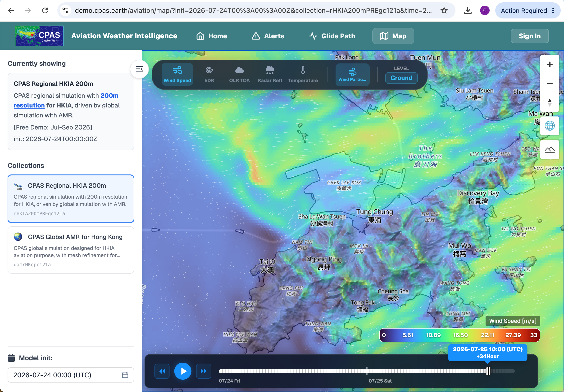This screenshot has height=392, width=564.
Task: Go forward in browser history
Action: pyautogui.click(x=28, y=10)
